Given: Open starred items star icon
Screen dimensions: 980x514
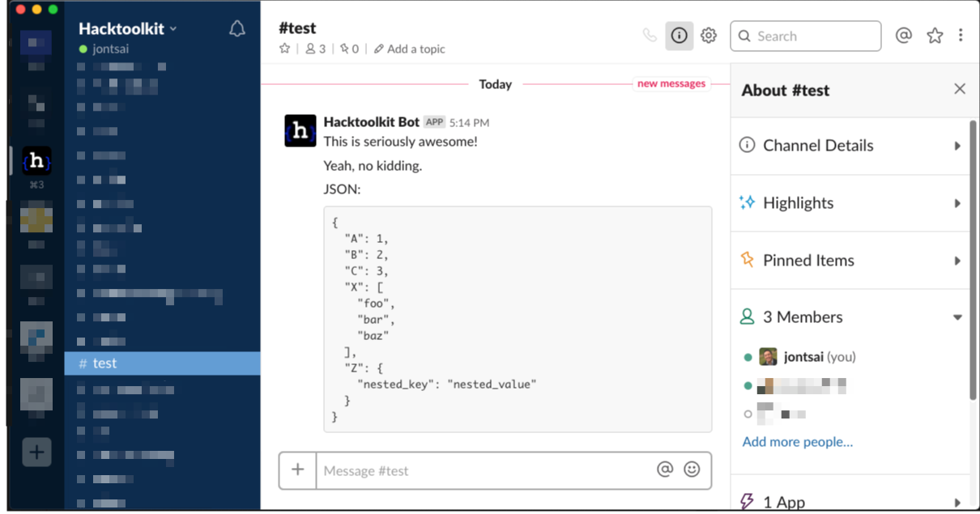Looking at the screenshot, I should [x=935, y=36].
